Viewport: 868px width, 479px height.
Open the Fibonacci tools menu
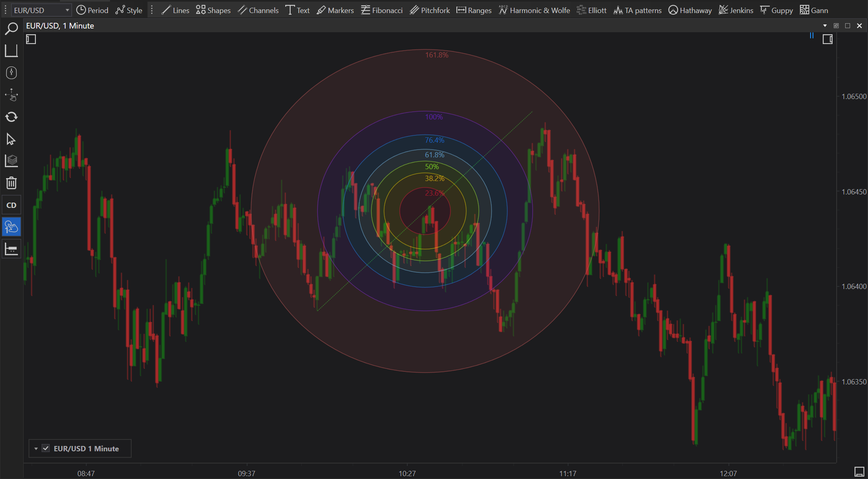382,10
